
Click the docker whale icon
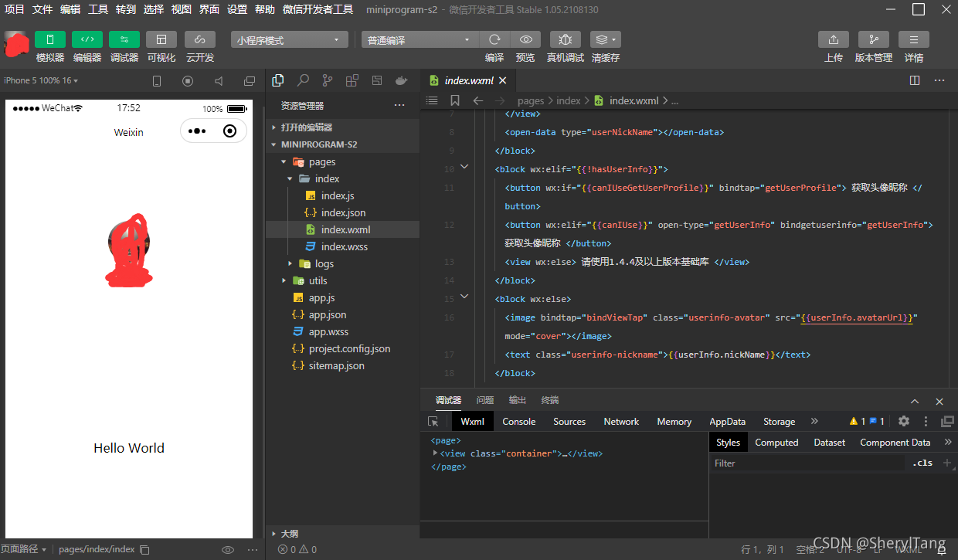(x=402, y=80)
